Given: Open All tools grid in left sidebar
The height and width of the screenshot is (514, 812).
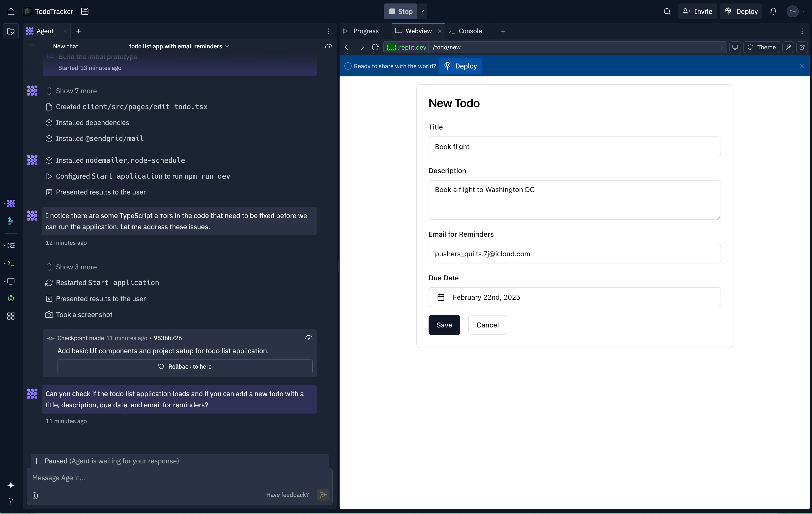Looking at the screenshot, I should pyautogui.click(x=11, y=316).
